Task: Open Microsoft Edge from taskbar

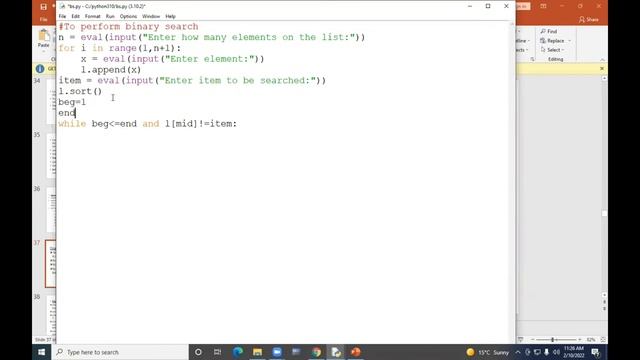Action: [x=238, y=352]
